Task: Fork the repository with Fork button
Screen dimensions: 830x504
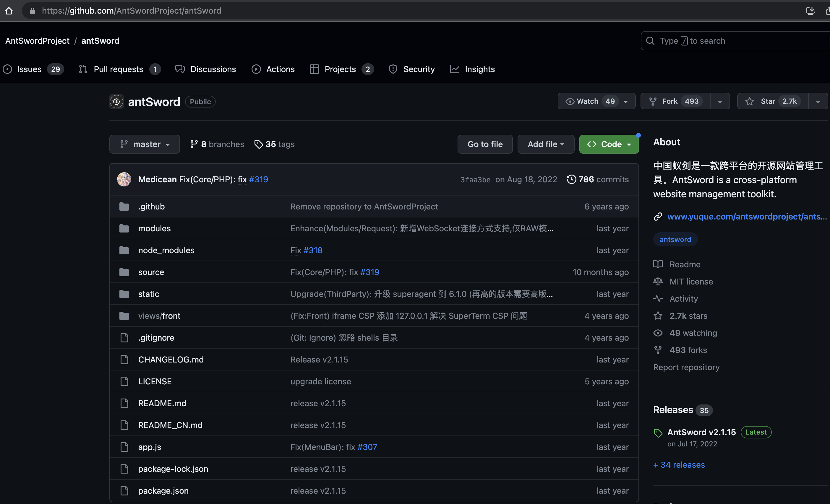Action: point(675,101)
